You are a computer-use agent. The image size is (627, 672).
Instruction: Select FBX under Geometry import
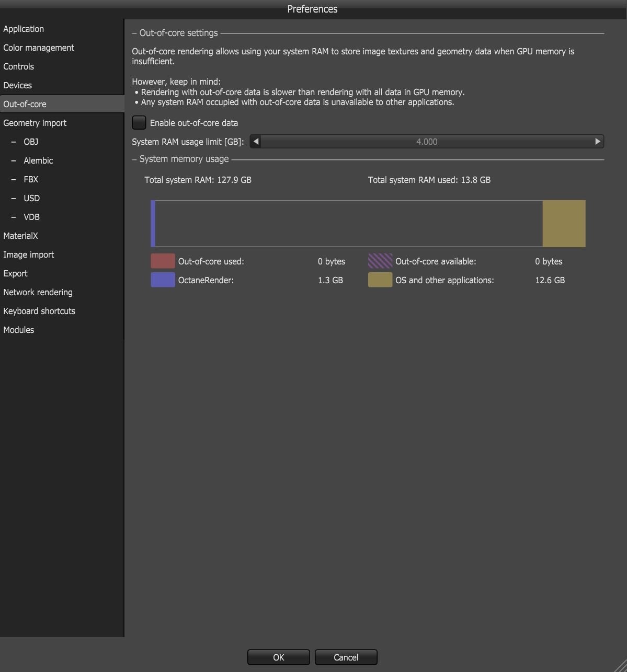31,179
